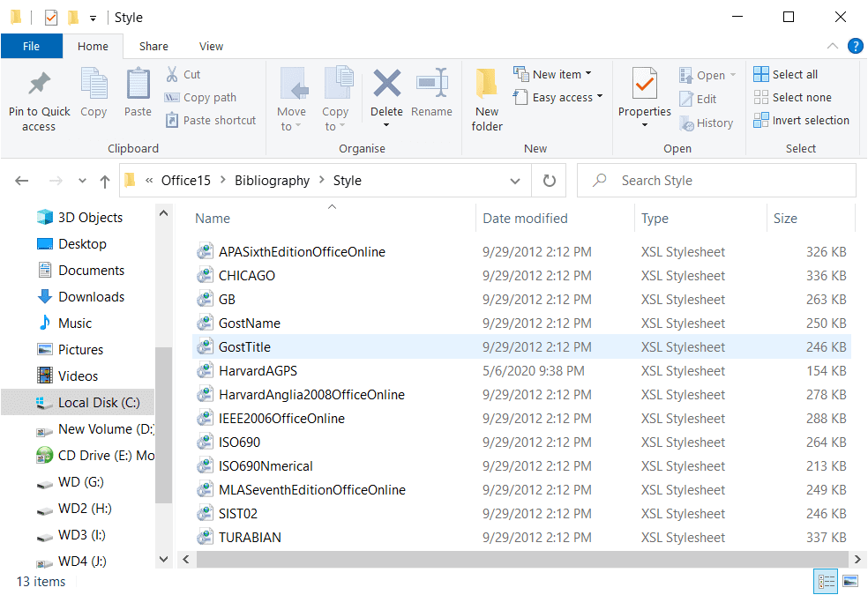The height and width of the screenshot is (595, 868).
Task: Sort by the Name column header
Action: (333, 219)
